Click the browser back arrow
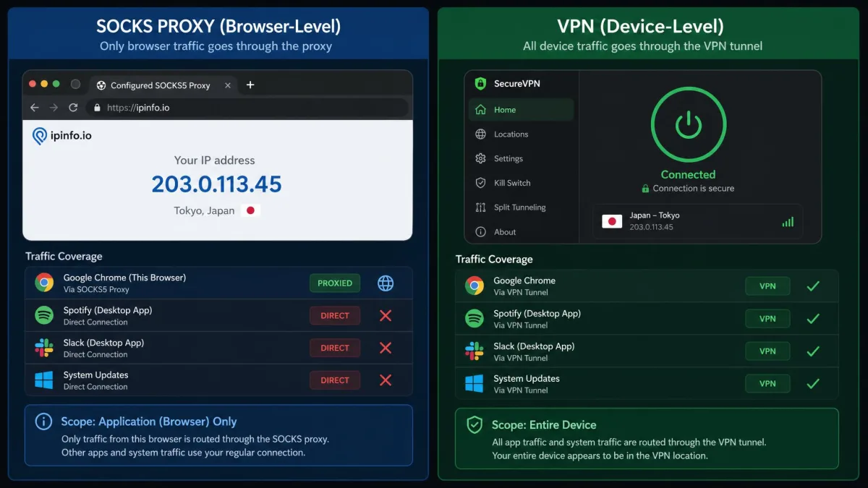Viewport: 868px width, 488px height. click(35, 108)
